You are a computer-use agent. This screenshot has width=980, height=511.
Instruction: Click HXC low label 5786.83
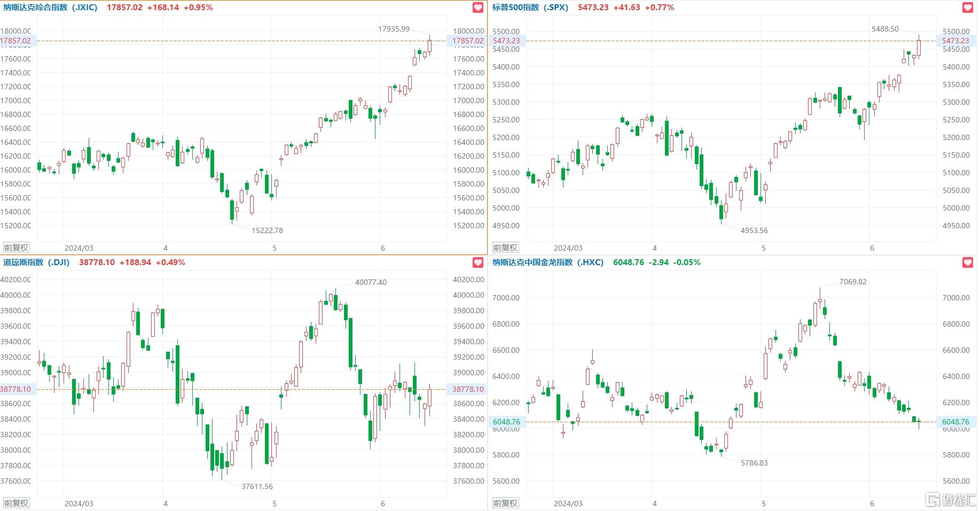[754, 463]
